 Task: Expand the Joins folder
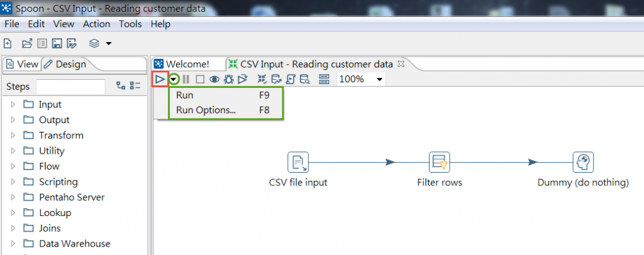click(x=13, y=229)
